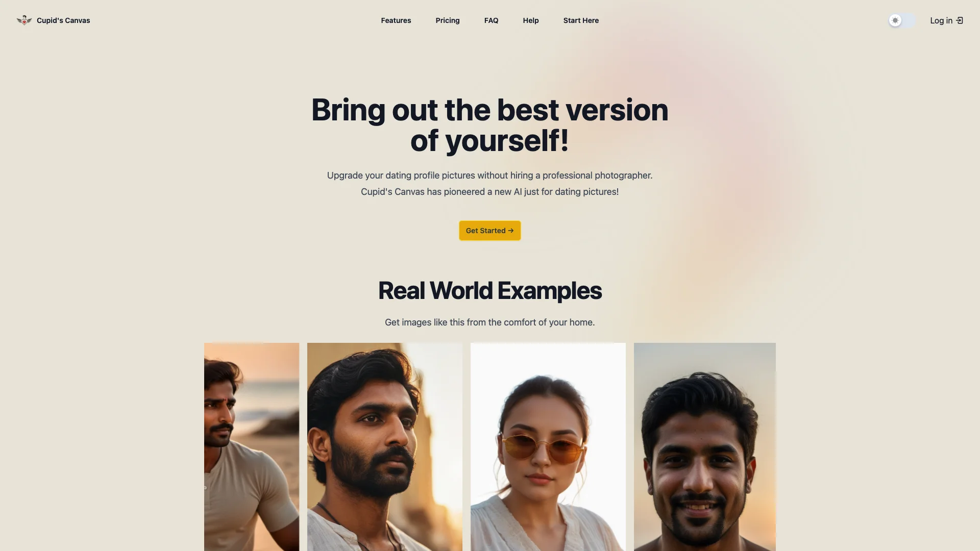Expand the FAQ section dropdown
Image resolution: width=980 pixels, height=551 pixels.
pyautogui.click(x=492, y=20)
